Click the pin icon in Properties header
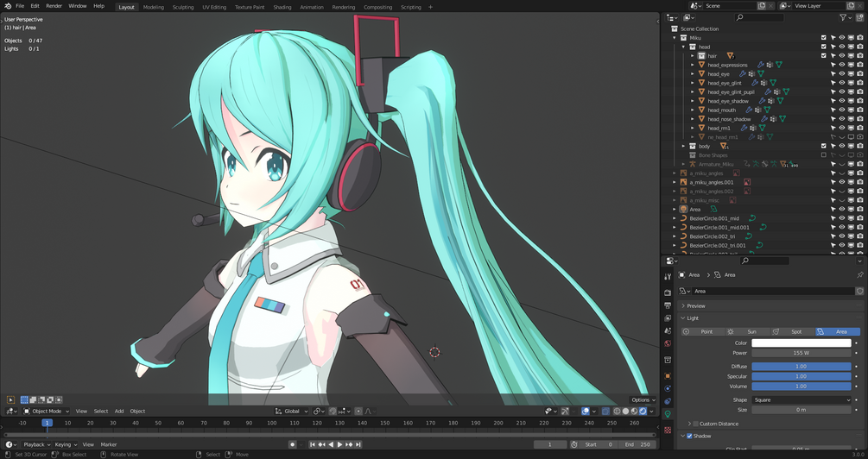The width and height of the screenshot is (868, 459). [x=859, y=275]
